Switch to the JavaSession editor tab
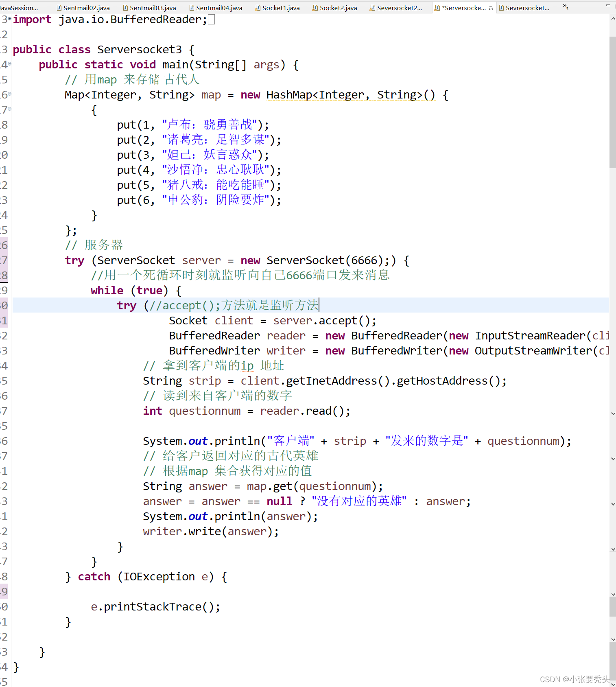 pyautogui.click(x=19, y=8)
